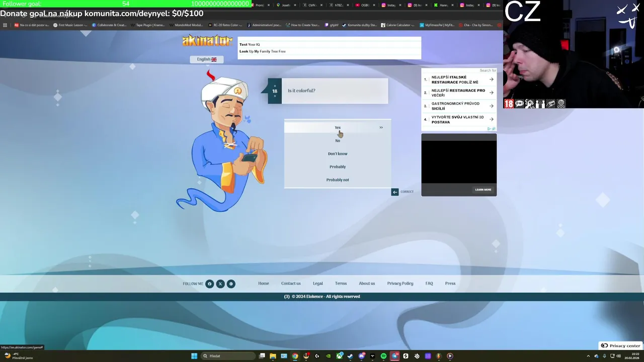The image size is (644, 362).
Task: Open the Chrome apps grid icon
Action: click(x=5, y=25)
